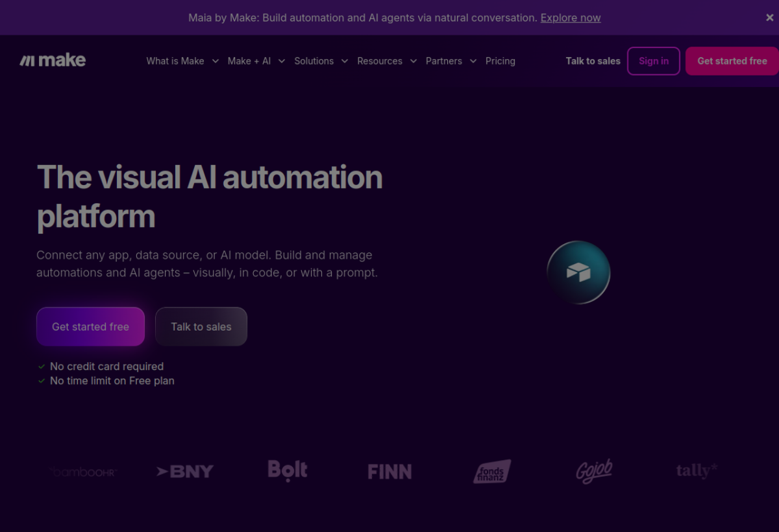Click Talk to sales in header

pos(593,61)
